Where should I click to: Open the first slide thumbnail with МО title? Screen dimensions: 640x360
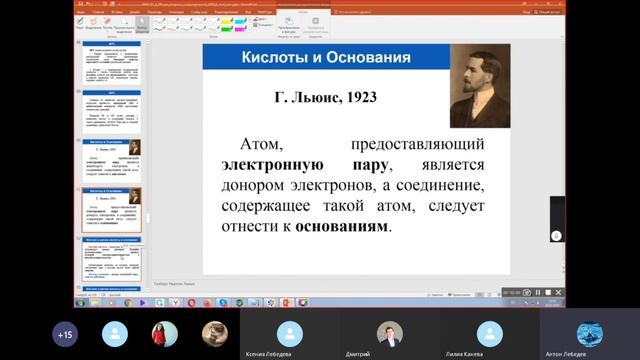tap(112, 63)
